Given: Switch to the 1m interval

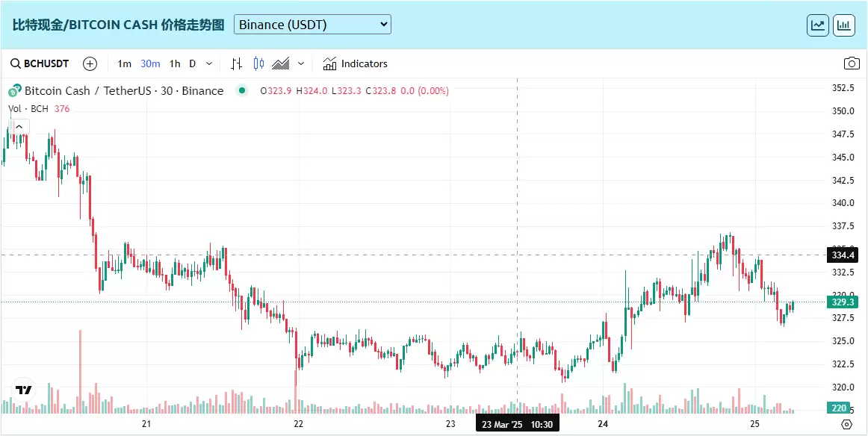Looking at the screenshot, I should click(x=124, y=63).
